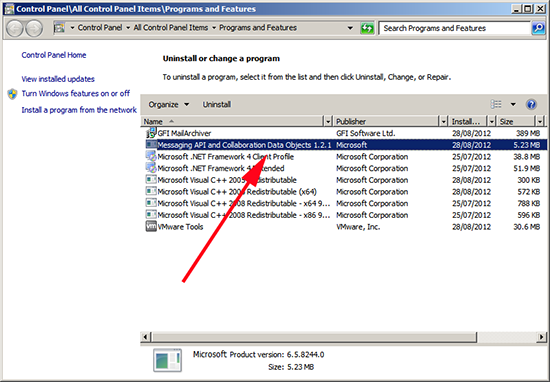Click the 30.6 MB size cell

[526, 227]
